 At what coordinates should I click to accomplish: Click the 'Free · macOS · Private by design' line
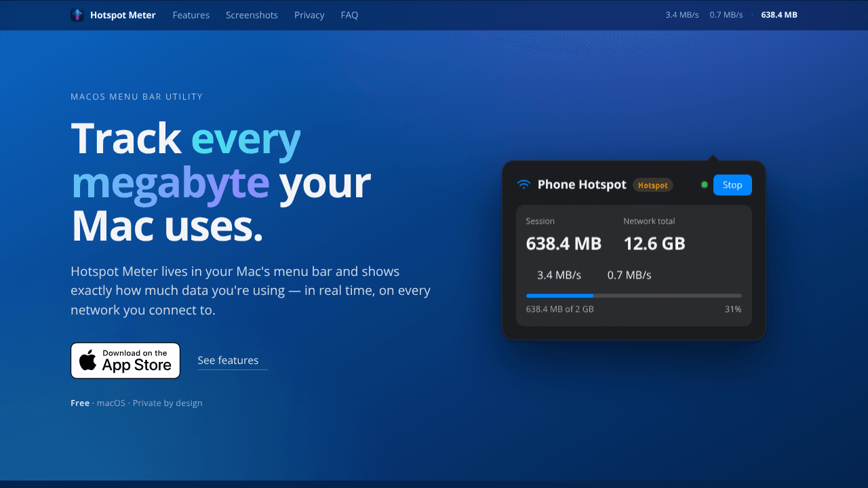(x=136, y=403)
